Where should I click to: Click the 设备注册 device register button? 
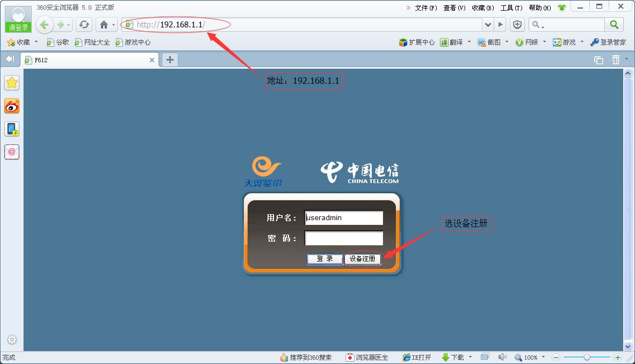pyautogui.click(x=363, y=259)
